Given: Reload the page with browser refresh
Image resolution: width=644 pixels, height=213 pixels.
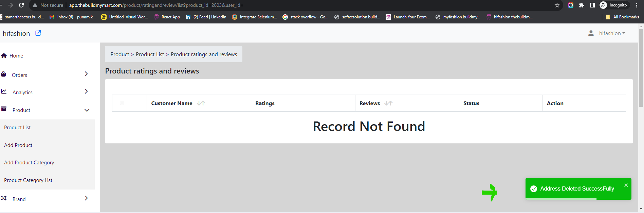Looking at the screenshot, I should tap(21, 5).
